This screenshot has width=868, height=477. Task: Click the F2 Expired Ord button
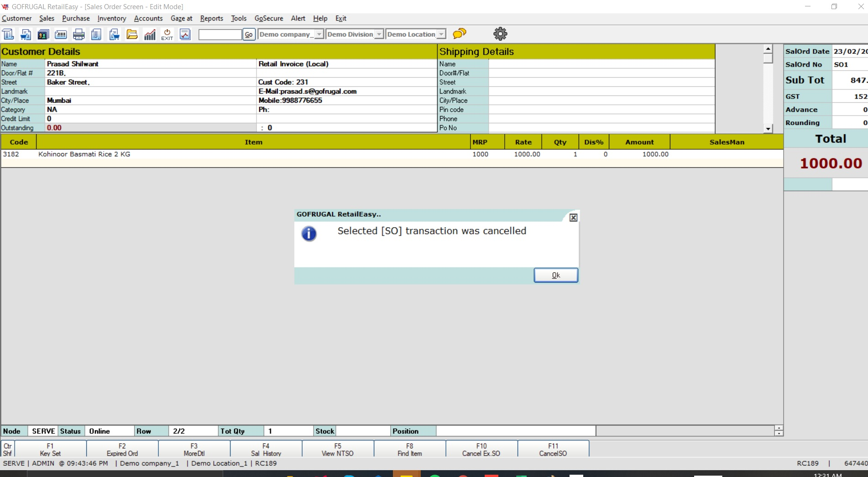pos(122,449)
